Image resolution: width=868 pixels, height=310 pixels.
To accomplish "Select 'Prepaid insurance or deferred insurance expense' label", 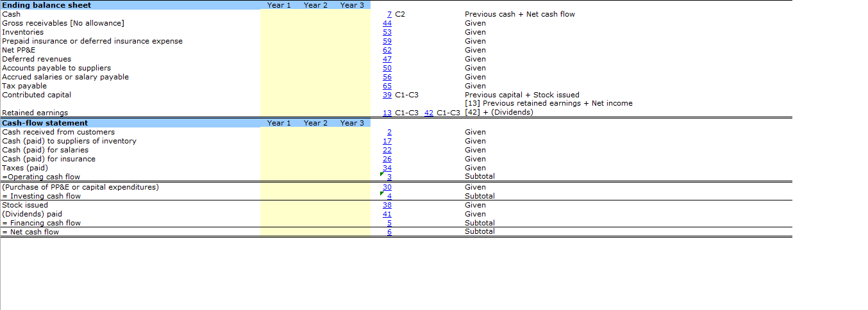I will click(92, 41).
